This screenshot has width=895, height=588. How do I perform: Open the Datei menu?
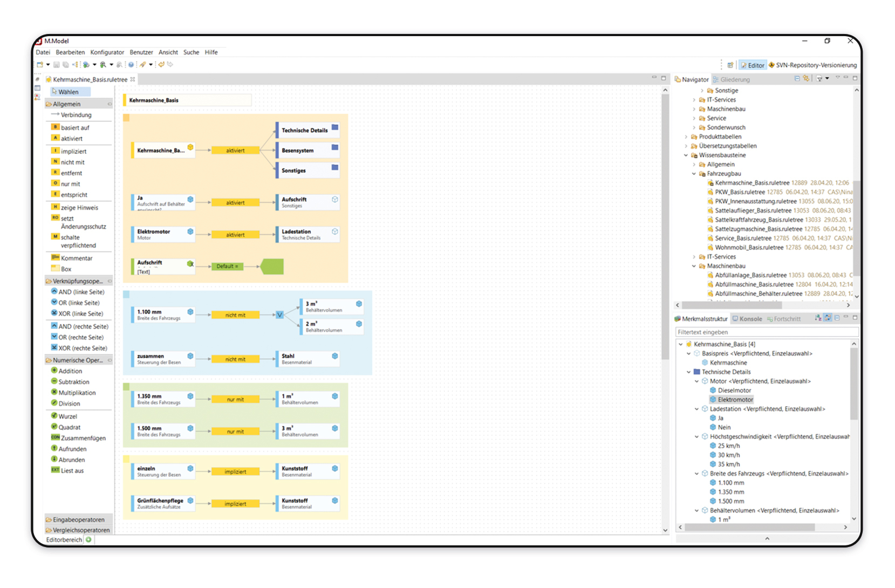tap(43, 52)
